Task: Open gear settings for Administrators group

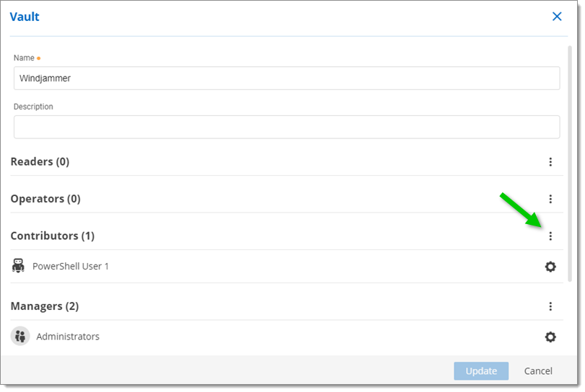Action: click(550, 337)
